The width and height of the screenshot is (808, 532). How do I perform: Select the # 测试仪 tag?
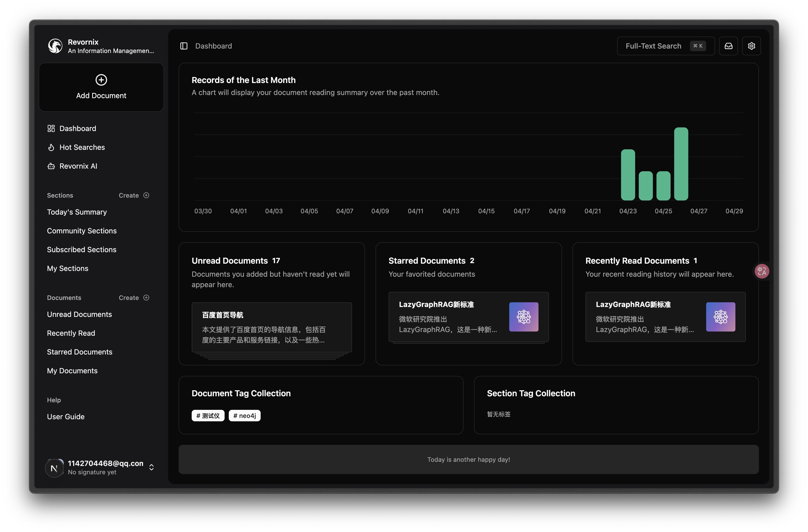point(208,416)
